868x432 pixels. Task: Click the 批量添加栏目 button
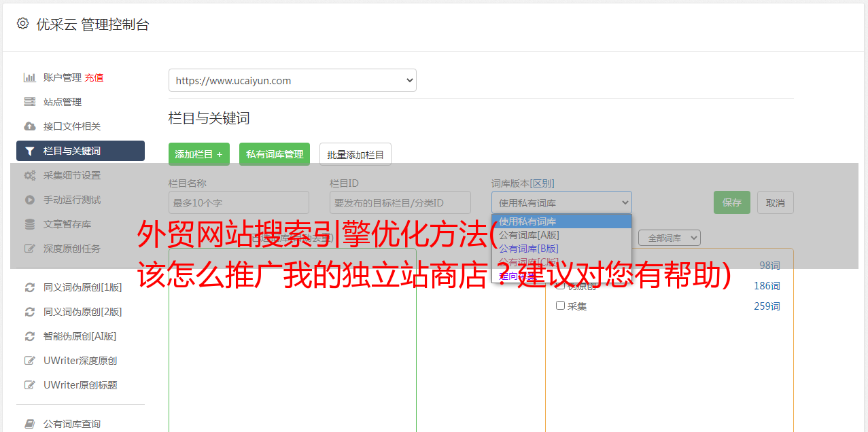355,154
